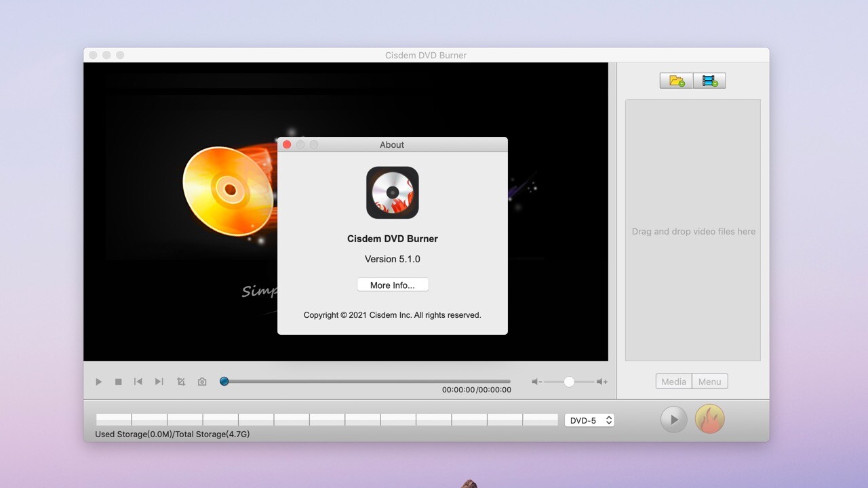
Task: Click the playback progress seek bar
Action: tap(366, 381)
